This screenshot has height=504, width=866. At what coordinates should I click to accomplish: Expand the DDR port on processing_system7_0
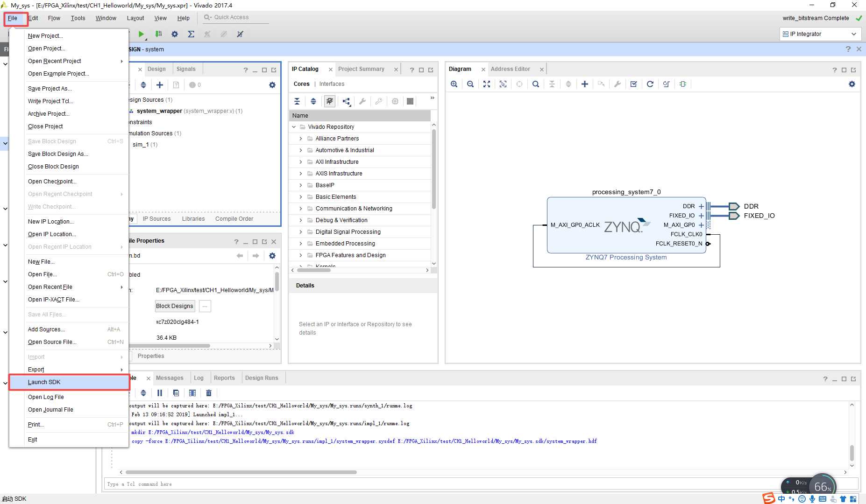coord(701,206)
